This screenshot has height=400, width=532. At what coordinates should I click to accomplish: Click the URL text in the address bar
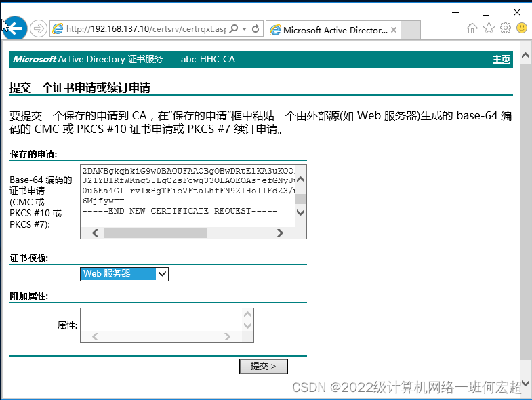click(146, 29)
